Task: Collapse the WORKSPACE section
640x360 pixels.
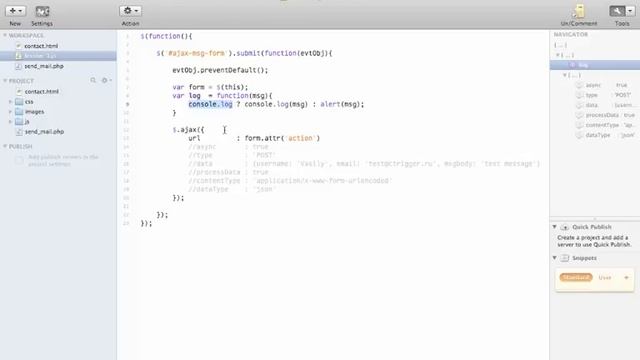Action: [x=5, y=36]
